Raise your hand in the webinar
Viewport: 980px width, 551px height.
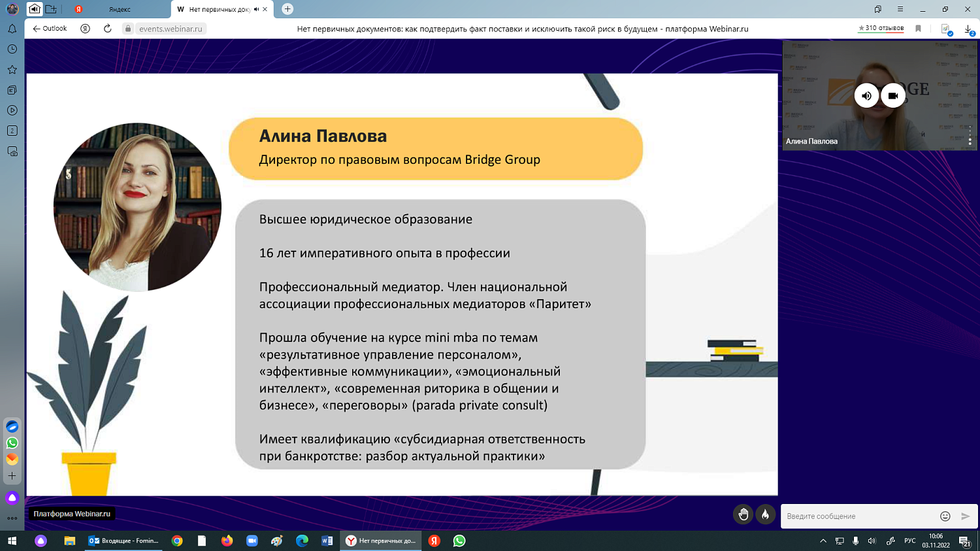(743, 515)
